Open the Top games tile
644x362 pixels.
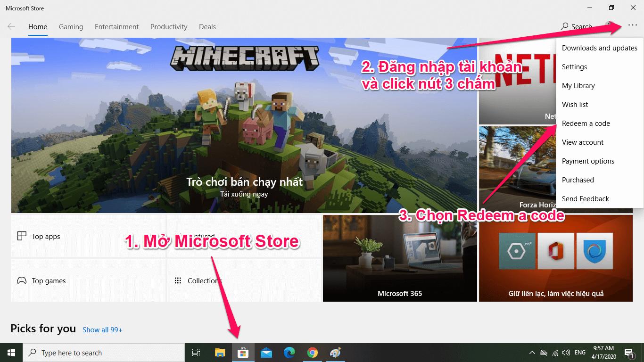point(88,280)
